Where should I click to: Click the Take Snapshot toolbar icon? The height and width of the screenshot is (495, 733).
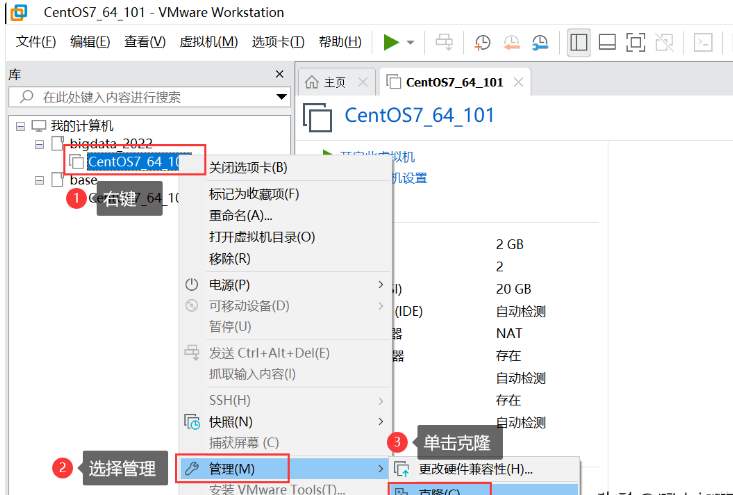482,43
